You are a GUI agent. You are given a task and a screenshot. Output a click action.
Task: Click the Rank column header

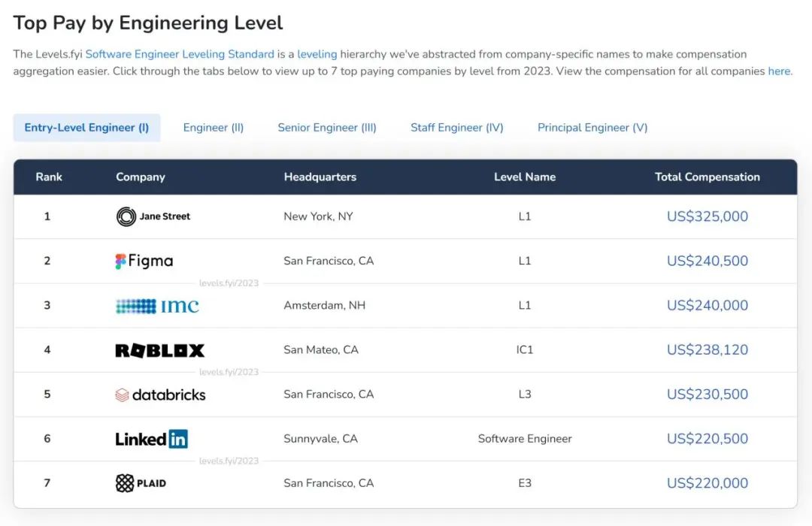[49, 177]
